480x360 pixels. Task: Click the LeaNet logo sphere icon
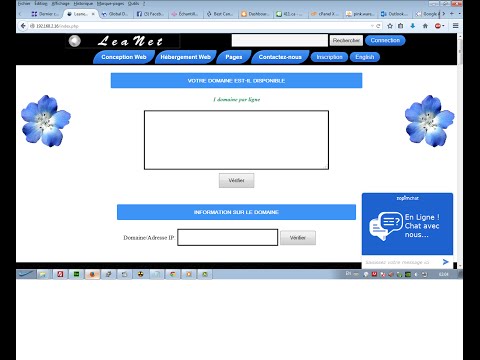pos(75,41)
